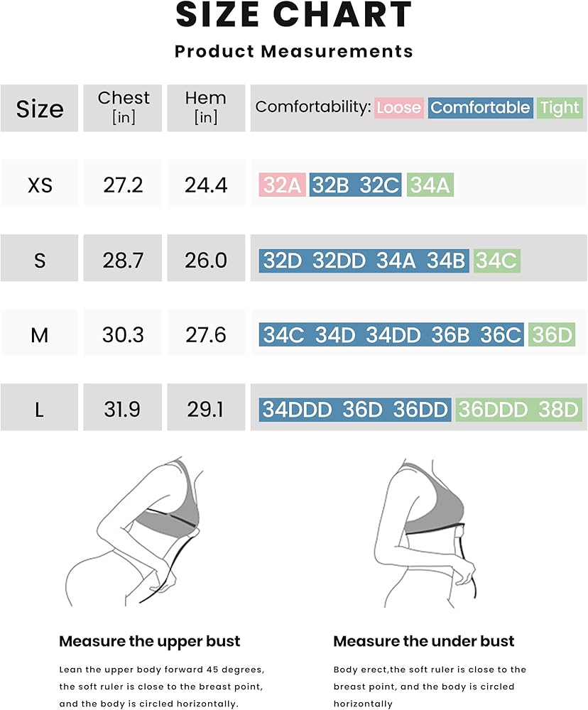The width and height of the screenshot is (588, 710).
Task: Click the "Measure the upper bust" heading
Action: pos(150,642)
